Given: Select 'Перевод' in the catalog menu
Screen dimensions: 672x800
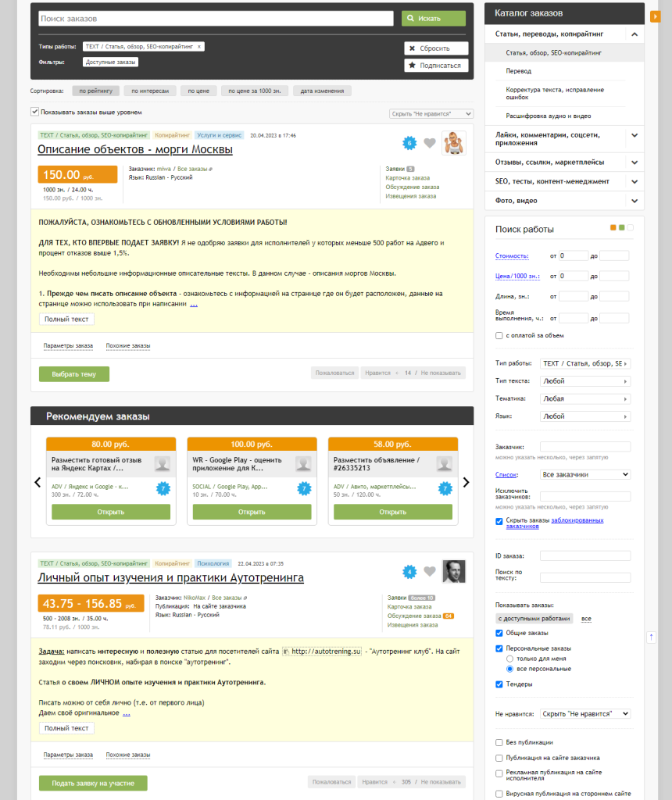Looking at the screenshot, I should pyautogui.click(x=520, y=71).
